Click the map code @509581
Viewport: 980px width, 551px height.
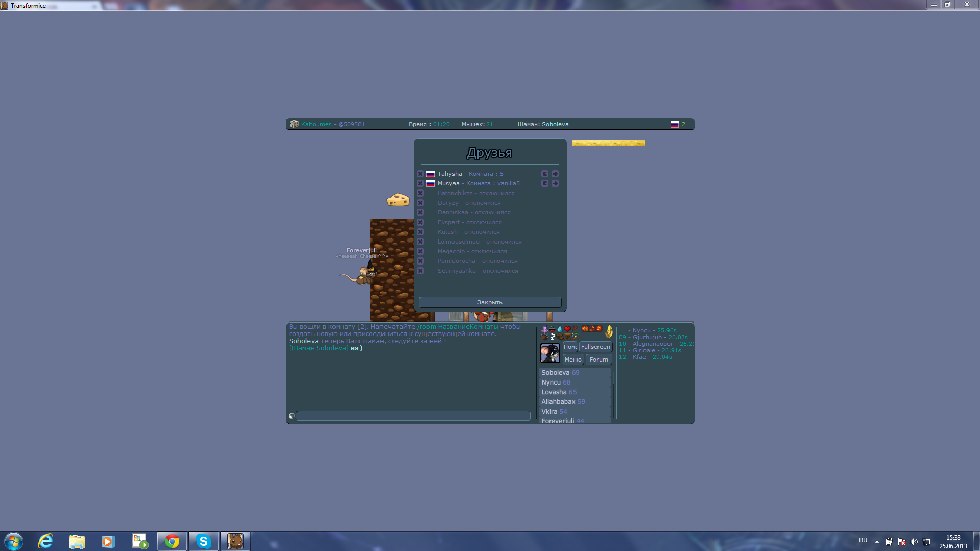351,124
